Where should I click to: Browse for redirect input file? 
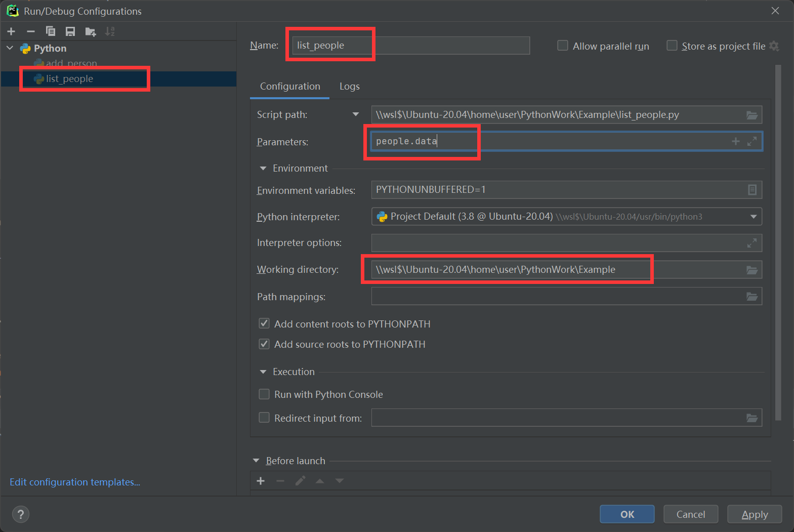(752, 418)
